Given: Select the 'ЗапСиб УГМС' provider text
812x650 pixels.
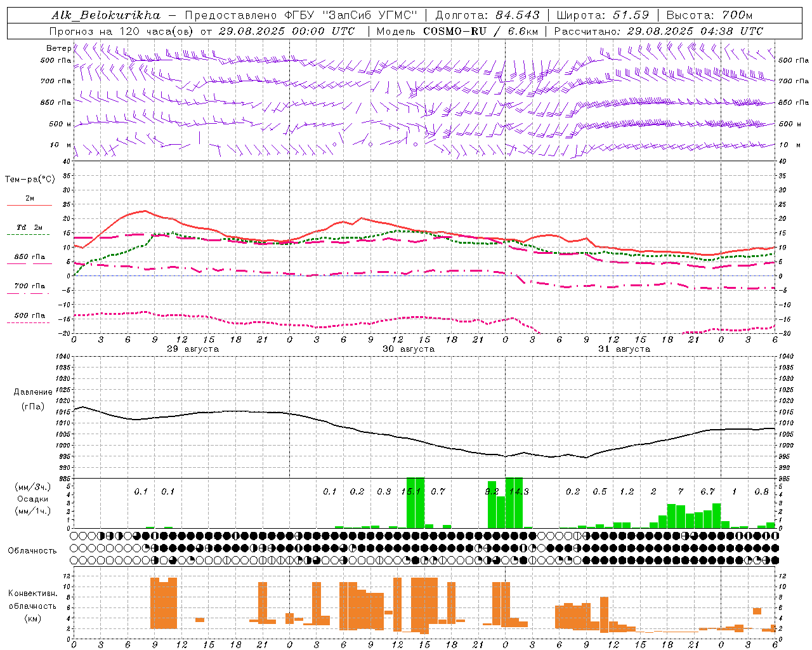Looking at the screenshot, I should [371, 15].
